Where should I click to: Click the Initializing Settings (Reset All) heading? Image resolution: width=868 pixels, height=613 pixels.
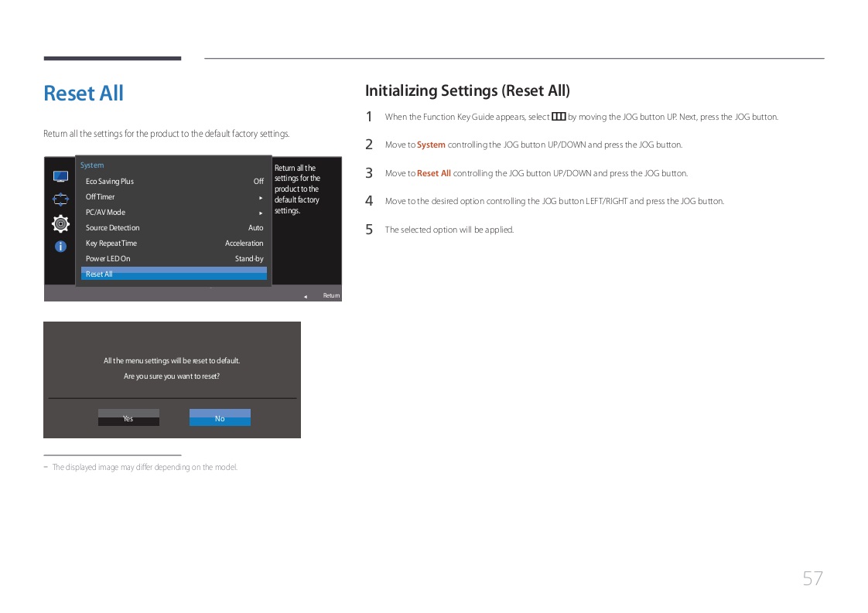click(468, 90)
